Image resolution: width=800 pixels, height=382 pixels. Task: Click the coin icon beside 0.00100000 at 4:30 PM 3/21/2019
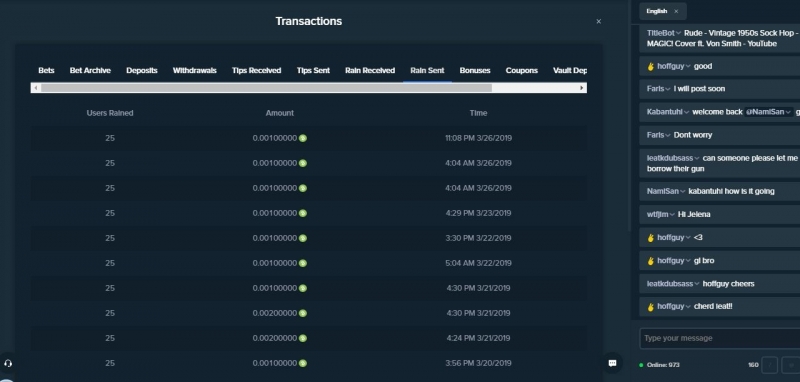(x=303, y=288)
